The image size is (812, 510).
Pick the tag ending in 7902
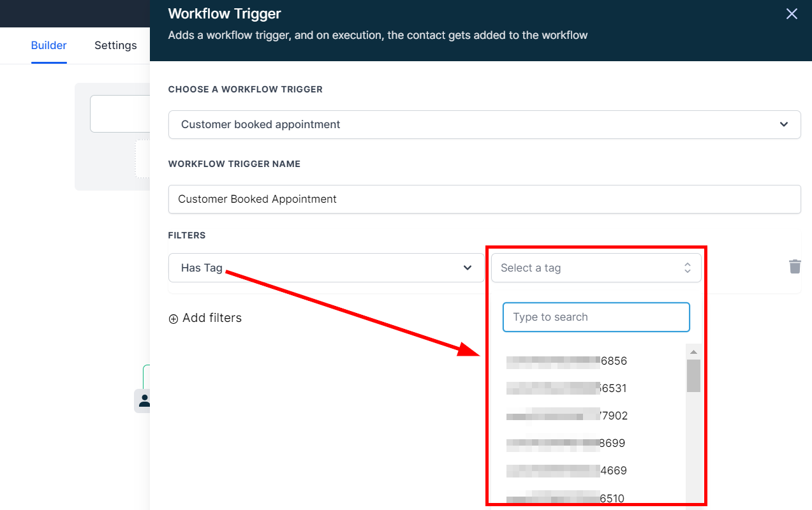click(x=566, y=416)
